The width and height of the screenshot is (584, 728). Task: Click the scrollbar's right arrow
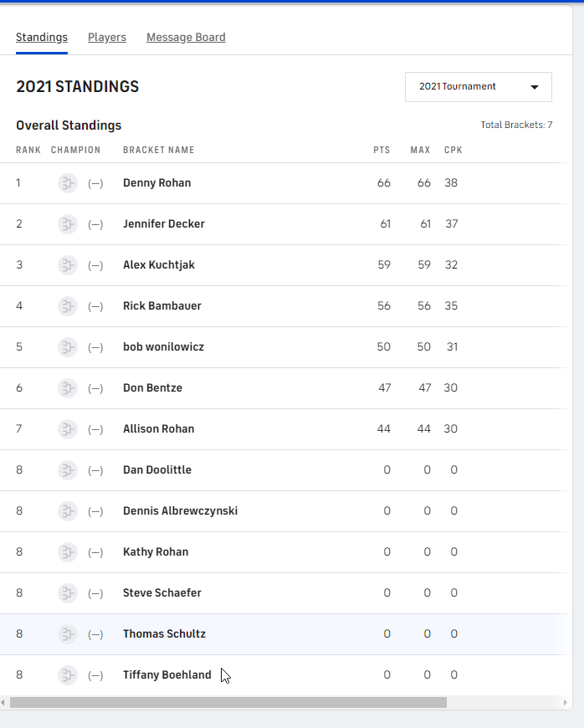click(566, 703)
